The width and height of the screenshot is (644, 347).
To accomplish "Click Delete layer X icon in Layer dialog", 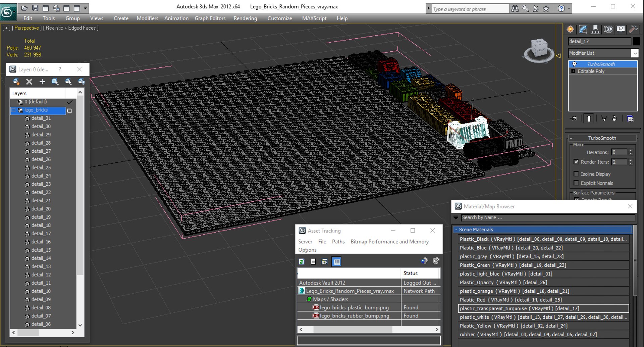I will [29, 82].
